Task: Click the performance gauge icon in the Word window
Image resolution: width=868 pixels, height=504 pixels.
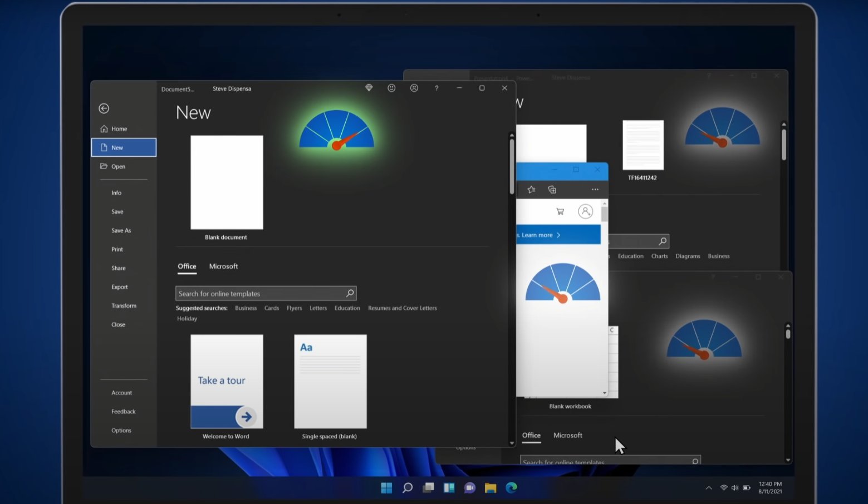Action: tap(336, 130)
